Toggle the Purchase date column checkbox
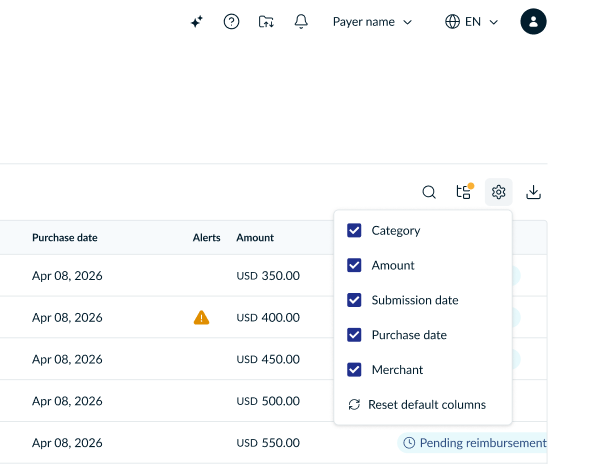This screenshot has height=464, width=589. (354, 335)
